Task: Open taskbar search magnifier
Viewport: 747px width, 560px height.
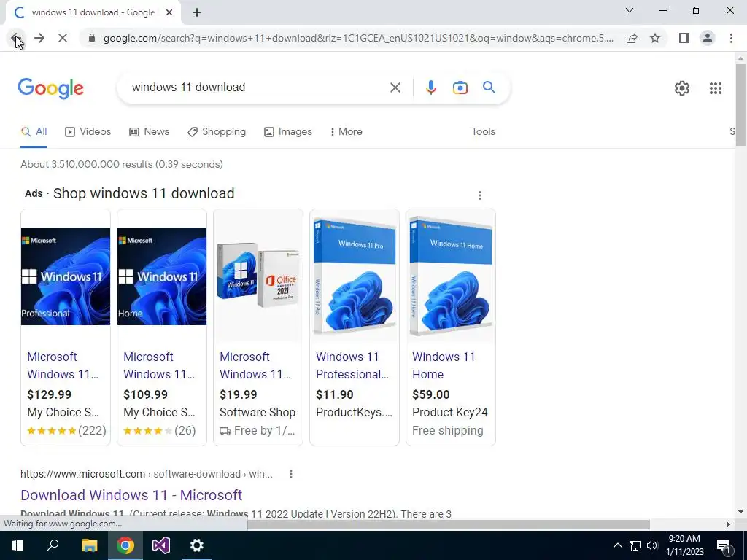Action: coord(53,545)
